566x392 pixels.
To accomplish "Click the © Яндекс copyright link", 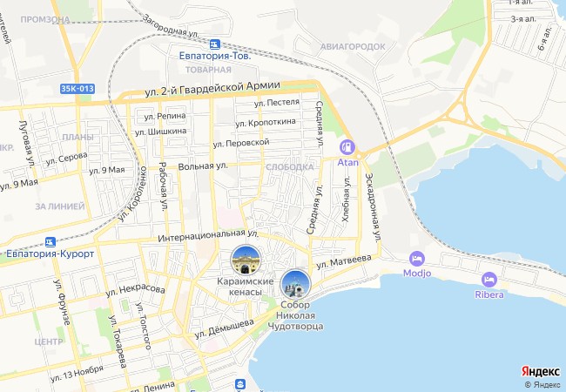I will tap(542, 385).
